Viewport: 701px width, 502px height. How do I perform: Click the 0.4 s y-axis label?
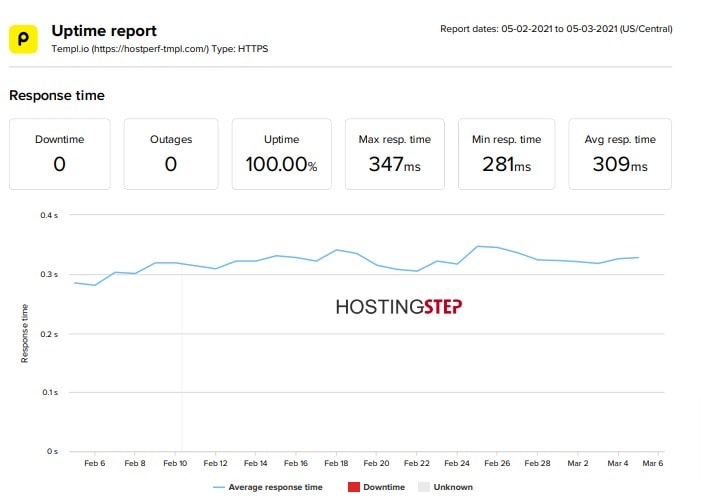[x=49, y=215]
